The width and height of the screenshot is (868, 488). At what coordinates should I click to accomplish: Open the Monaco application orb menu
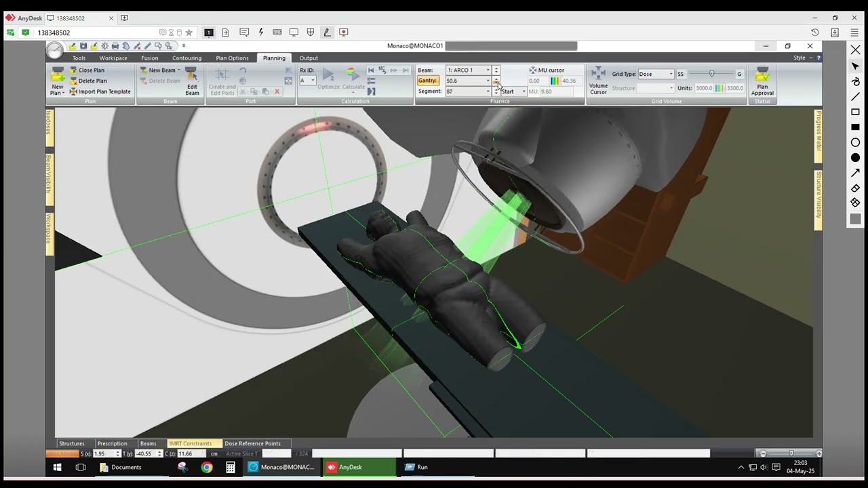pos(55,49)
